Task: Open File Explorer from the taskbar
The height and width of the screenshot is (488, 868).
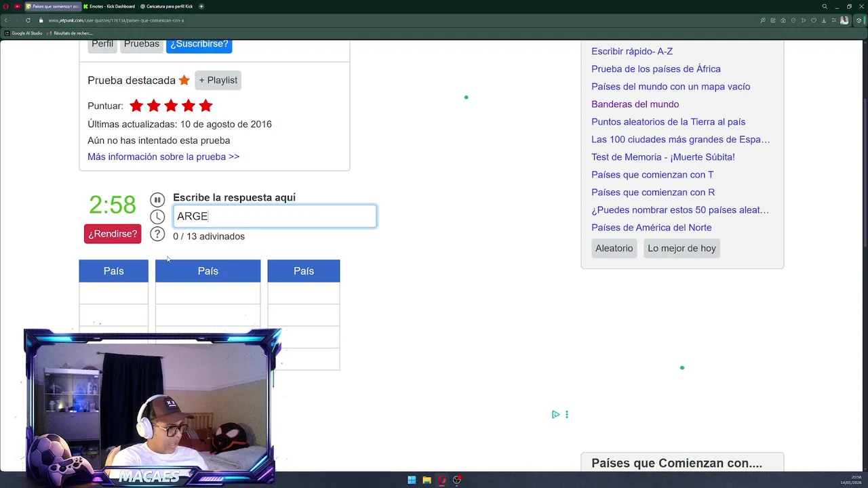Action: 427,480
